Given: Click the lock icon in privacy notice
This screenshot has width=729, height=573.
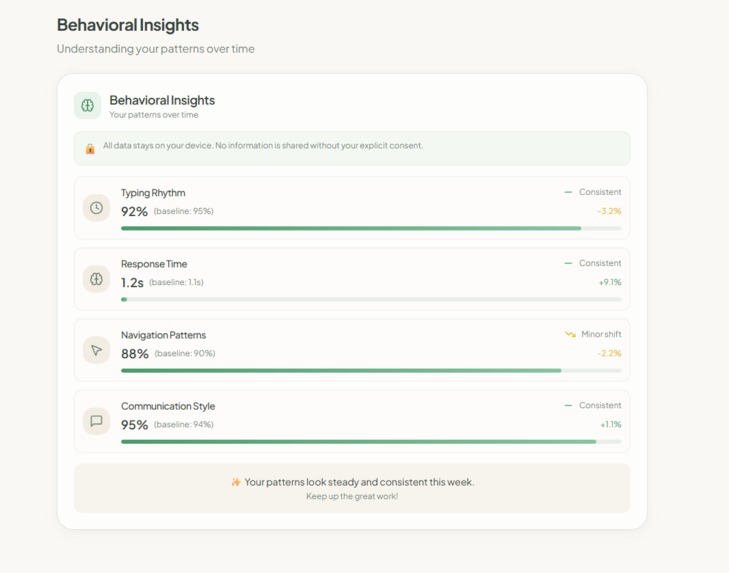Looking at the screenshot, I should point(90,148).
